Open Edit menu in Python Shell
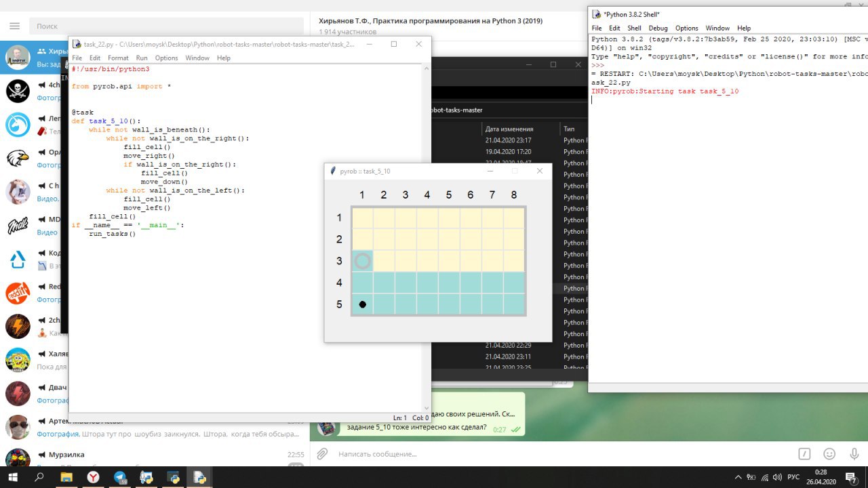The height and width of the screenshot is (488, 868). [x=614, y=28]
